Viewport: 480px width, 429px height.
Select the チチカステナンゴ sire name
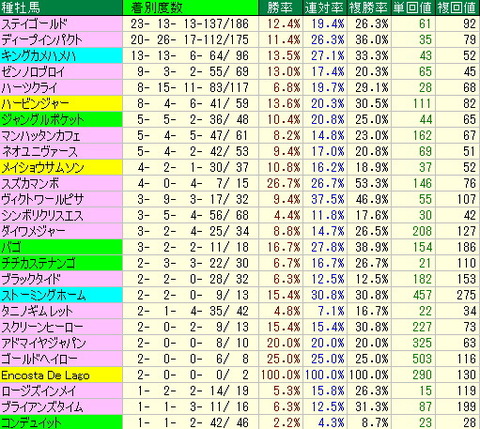tap(38, 264)
